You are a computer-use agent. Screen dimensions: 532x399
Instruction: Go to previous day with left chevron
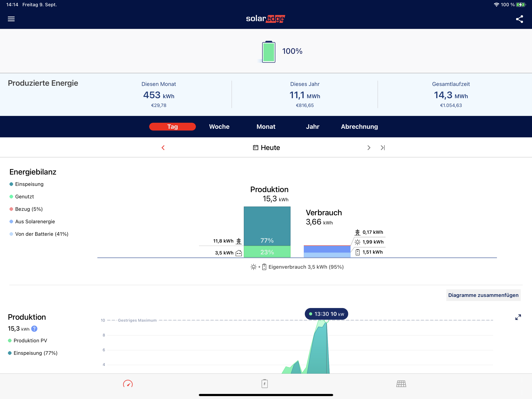point(163,147)
